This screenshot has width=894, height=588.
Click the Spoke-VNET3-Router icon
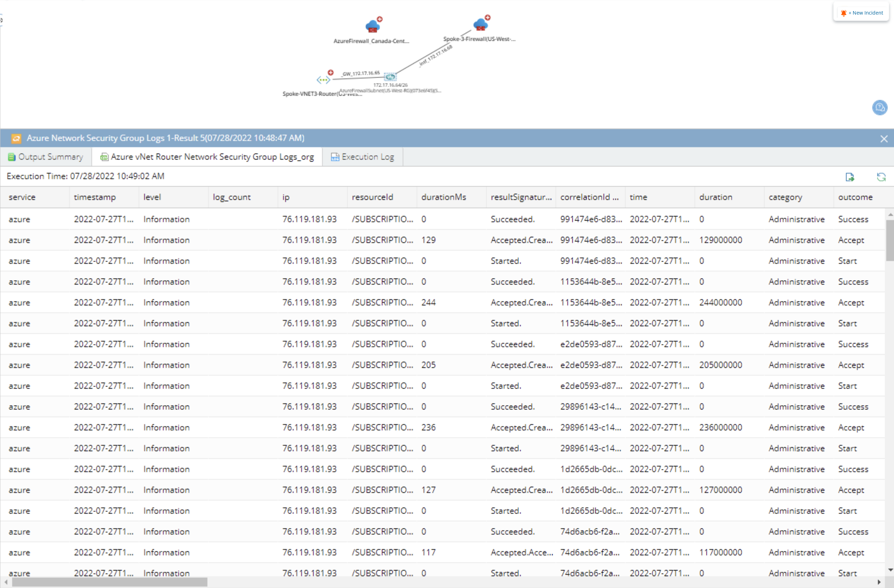(x=323, y=79)
